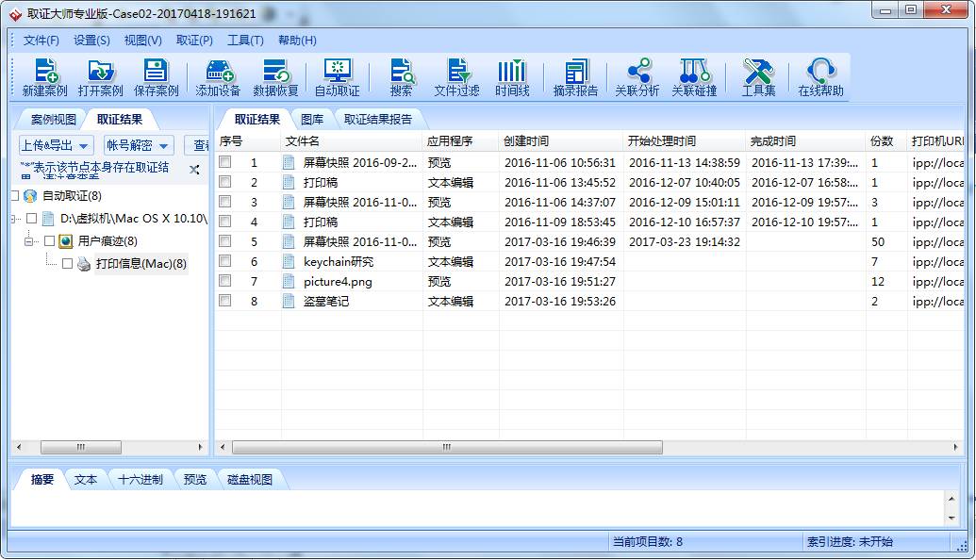Open the 时间线 (Timeline) view icon
Image resolution: width=976 pixels, height=560 pixels.
[x=512, y=77]
